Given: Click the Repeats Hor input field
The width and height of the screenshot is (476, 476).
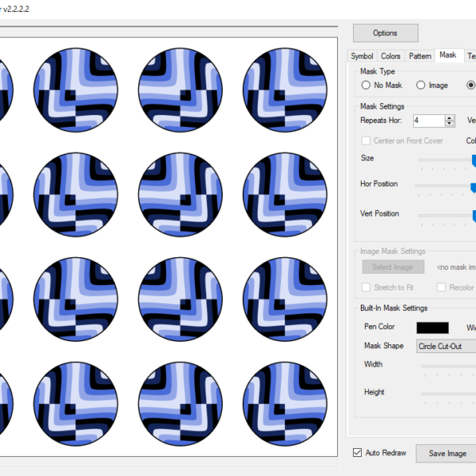Looking at the screenshot, I should (428, 121).
